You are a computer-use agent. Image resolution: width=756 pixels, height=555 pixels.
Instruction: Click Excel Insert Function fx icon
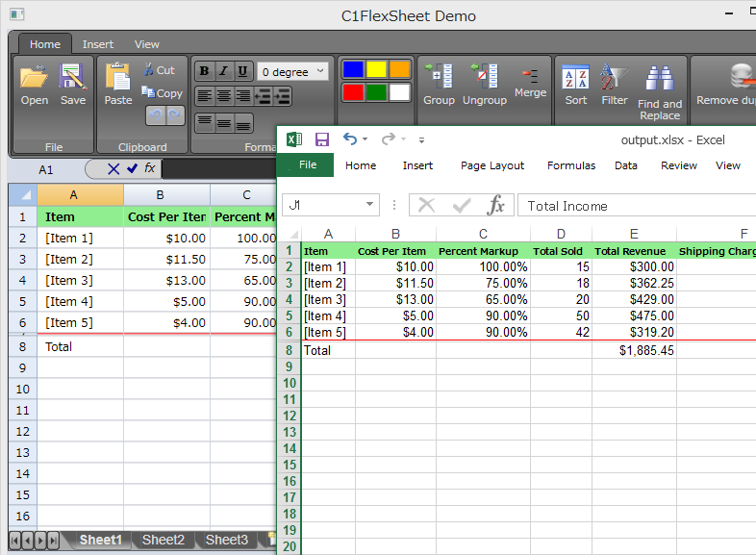495,205
